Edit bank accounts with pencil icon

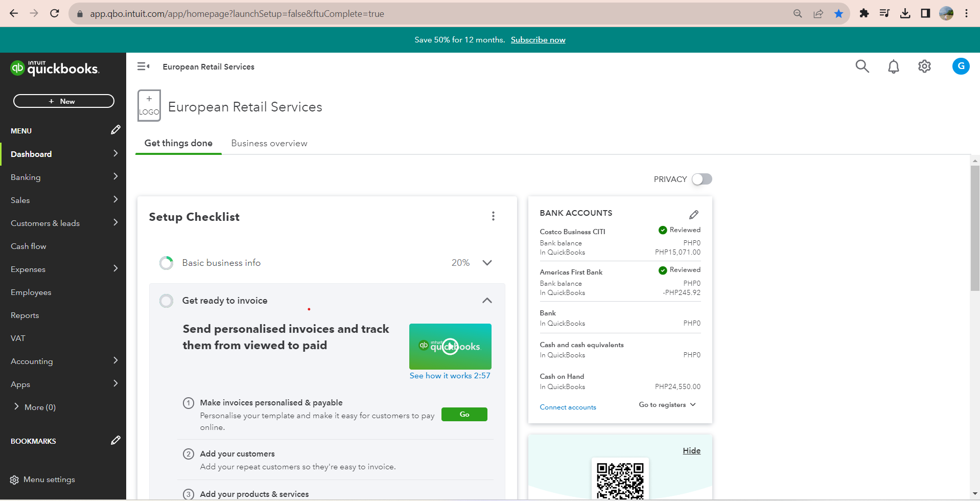coord(693,214)
